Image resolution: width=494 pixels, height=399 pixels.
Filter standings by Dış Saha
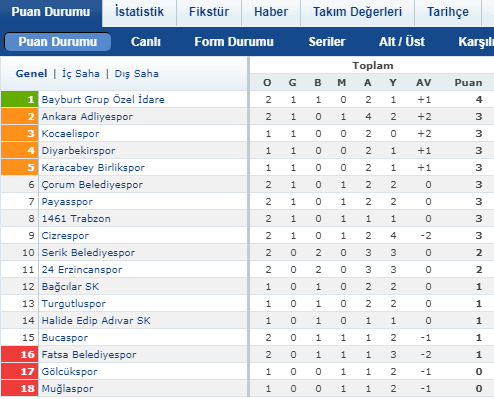pos(137,74)
